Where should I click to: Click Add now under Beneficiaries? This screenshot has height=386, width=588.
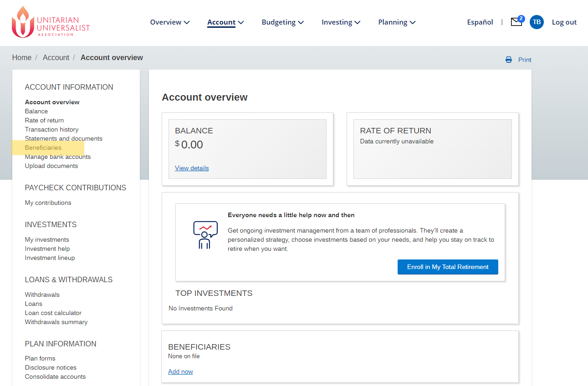point(180,371)
